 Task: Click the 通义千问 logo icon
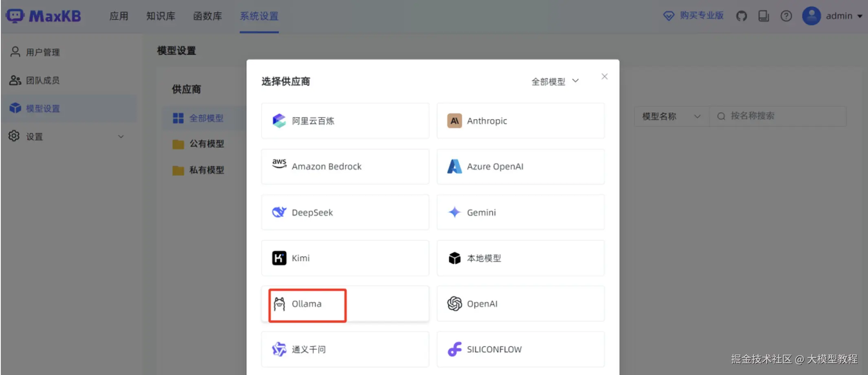tap(279, 349)
